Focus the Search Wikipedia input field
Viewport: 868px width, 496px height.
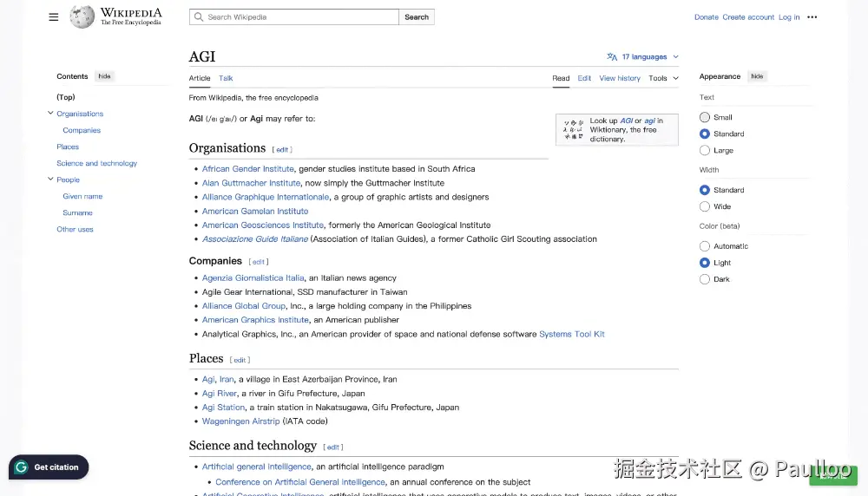[x=294, y=17]
